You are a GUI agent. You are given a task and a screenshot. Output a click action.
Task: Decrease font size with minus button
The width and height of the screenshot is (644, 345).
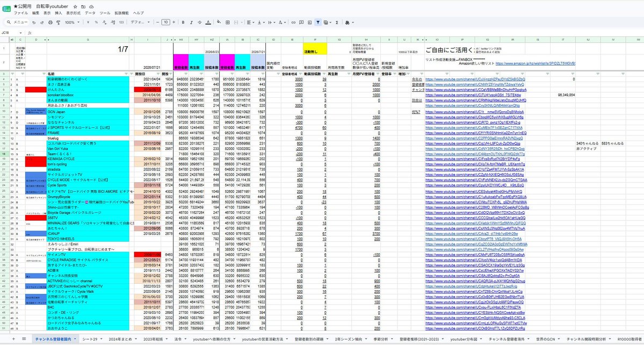click(158, 22)
